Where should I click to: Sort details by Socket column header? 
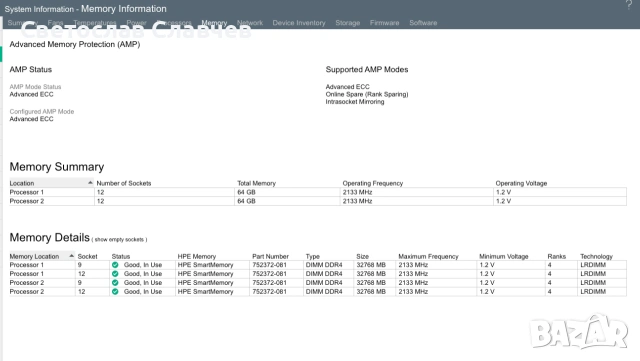(87, 256)
